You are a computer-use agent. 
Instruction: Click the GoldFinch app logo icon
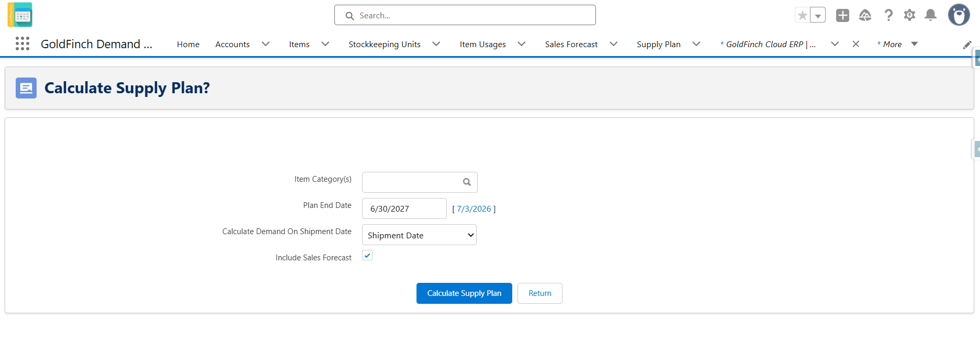pyautogui.click(x=20, y=15)
